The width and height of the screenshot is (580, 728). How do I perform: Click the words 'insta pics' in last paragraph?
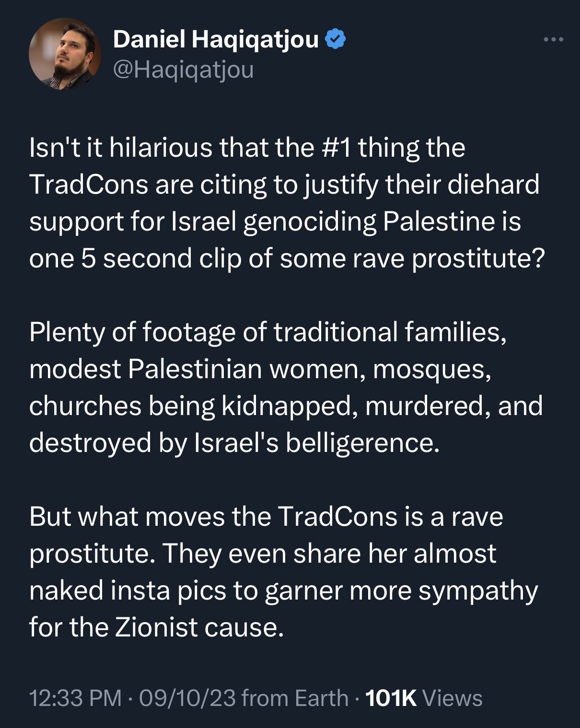tap(169, 590)
